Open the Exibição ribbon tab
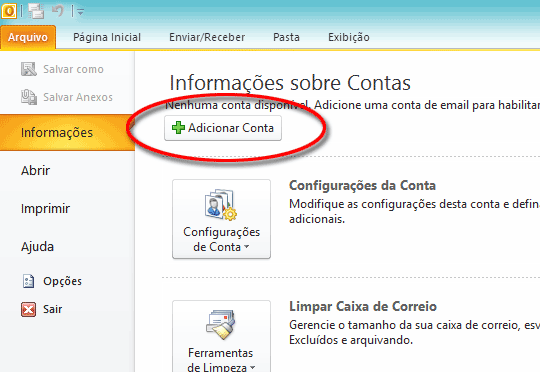Viewport: 540px width, 372px height. coord(349,37)
